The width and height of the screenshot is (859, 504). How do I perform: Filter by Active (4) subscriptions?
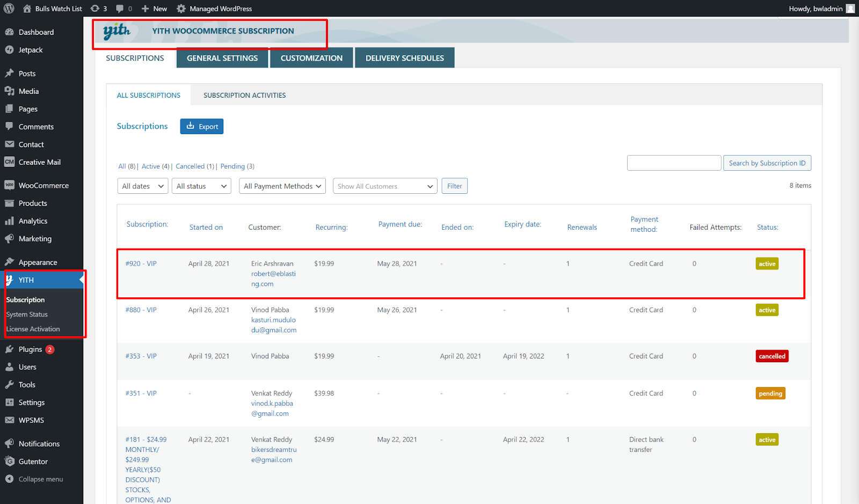[156, 166]
